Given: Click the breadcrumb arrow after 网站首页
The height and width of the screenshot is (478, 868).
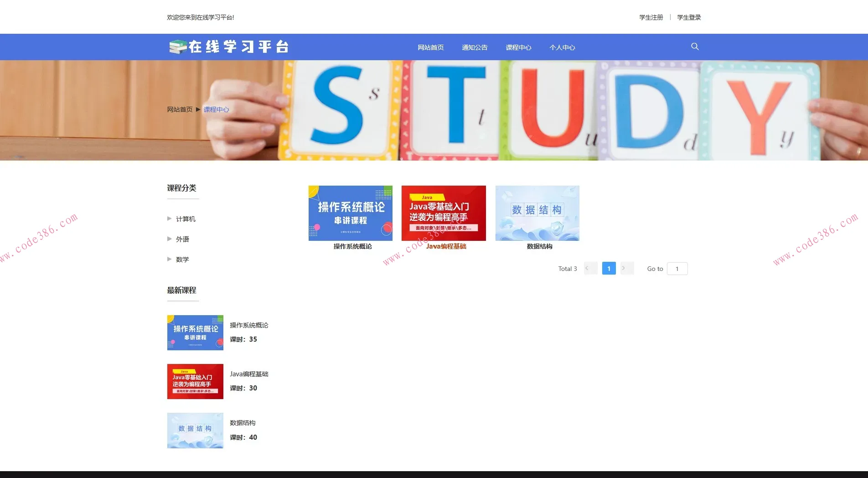Looking at the screenshot, I should [x=198, y=109].
